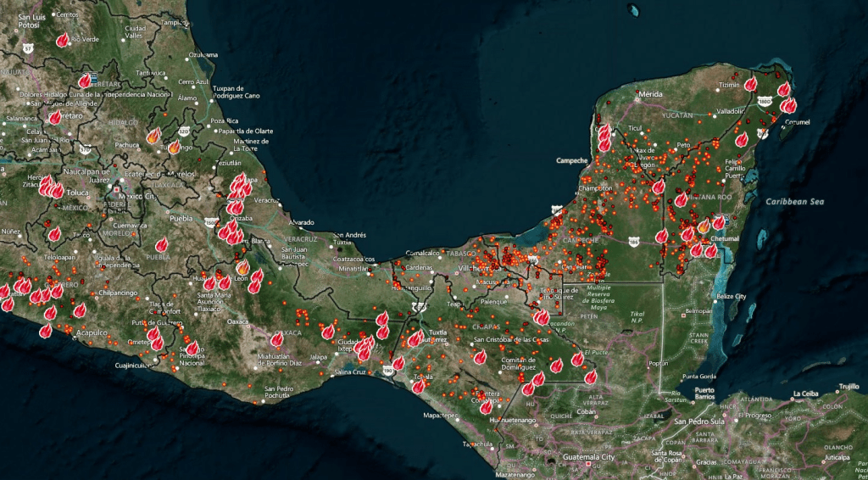Select the fire marker on PUEBLA state label

(162, 245)
